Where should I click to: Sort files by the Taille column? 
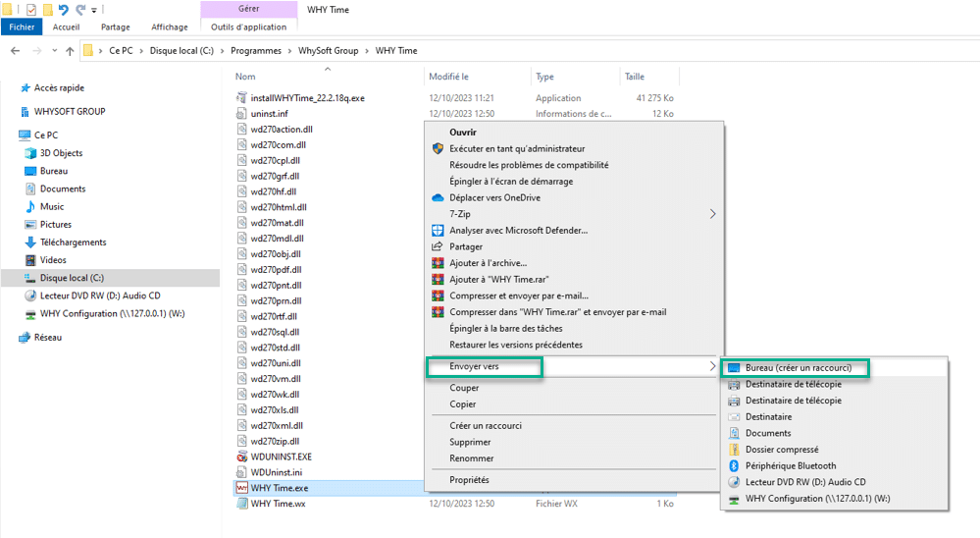coord(635,77)
